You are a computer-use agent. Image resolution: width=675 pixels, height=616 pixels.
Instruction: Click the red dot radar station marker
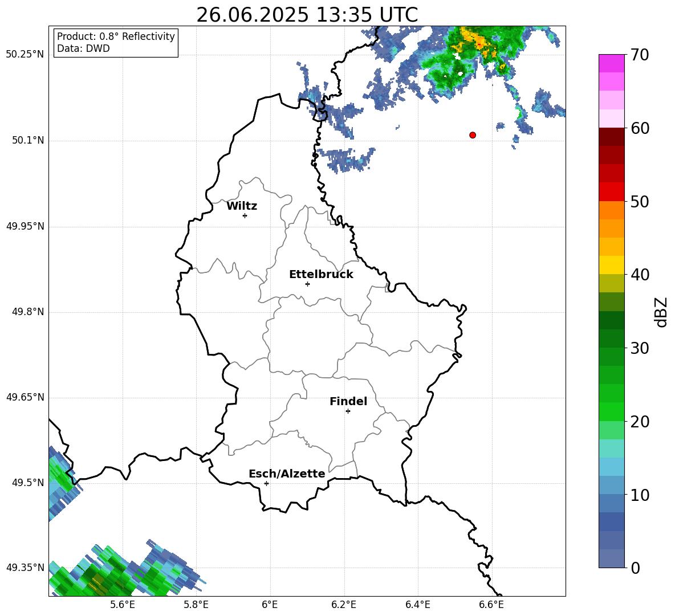coord(473,135)
